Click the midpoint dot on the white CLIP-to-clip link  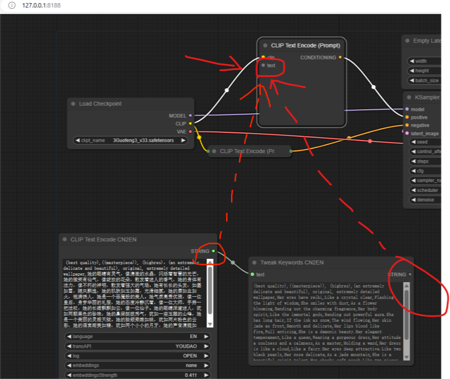pos(227,90)
